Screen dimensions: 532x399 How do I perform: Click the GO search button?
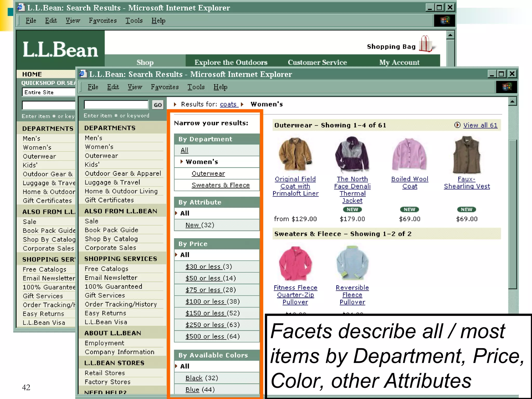click(x=158, y=105)
